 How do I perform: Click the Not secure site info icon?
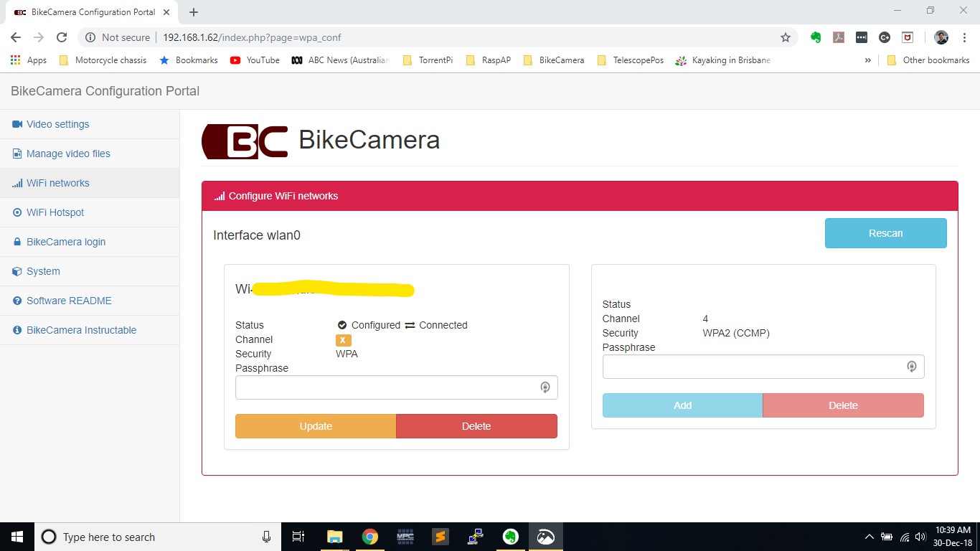(x=90, y=37)
